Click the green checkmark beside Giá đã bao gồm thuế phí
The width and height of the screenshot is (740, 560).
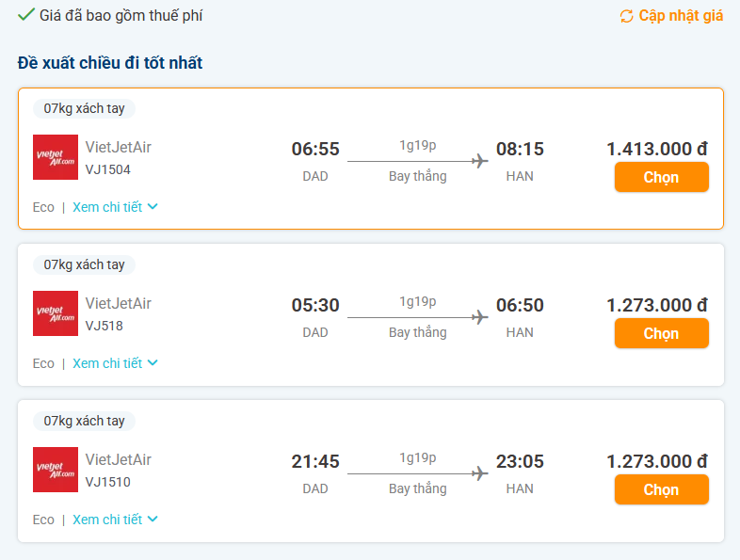pyautogui.click(x=25, y=15)
